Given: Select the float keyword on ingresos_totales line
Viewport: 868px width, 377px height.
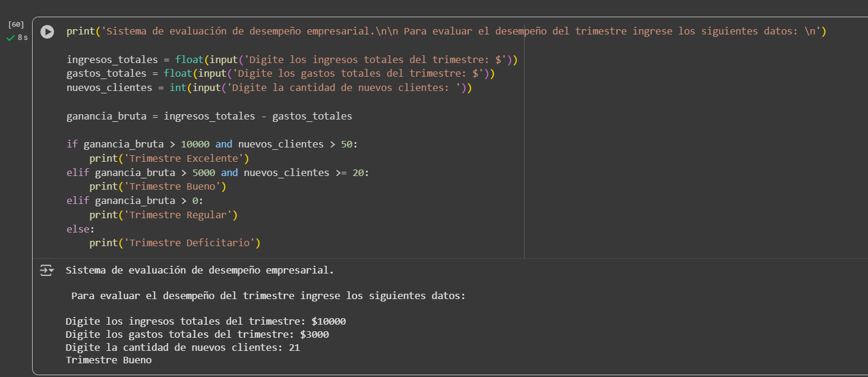Looking at the screenshot, I should point(189,59).
